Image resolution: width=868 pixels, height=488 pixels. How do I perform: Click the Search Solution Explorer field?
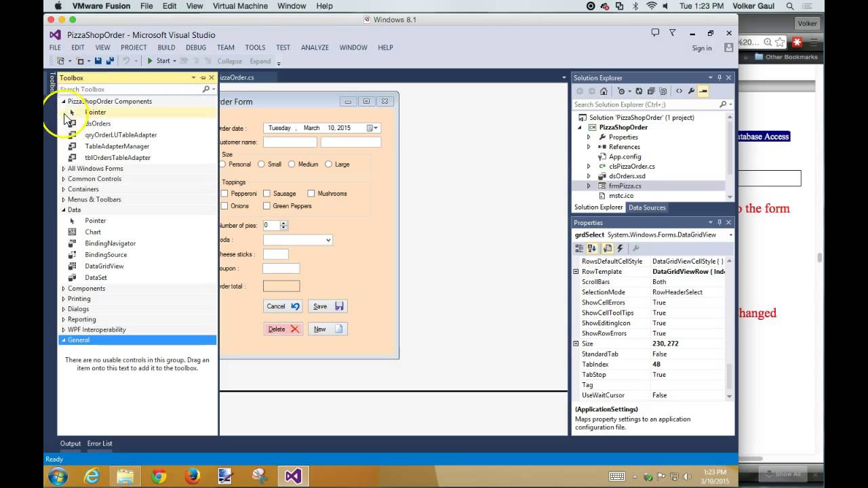(646, 104)
